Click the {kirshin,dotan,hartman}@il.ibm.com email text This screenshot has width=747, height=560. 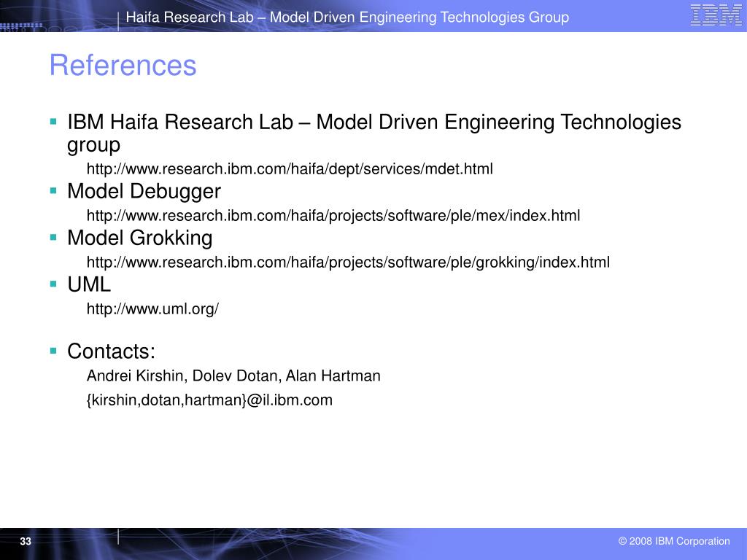209,400
